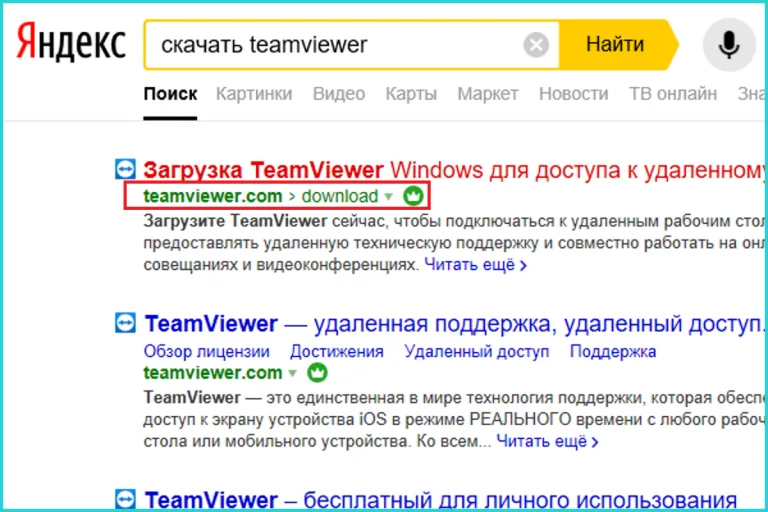Expand dropdown arrow beside second teamviewer.com
Screen dimensions: 768x512
(293, 373)
